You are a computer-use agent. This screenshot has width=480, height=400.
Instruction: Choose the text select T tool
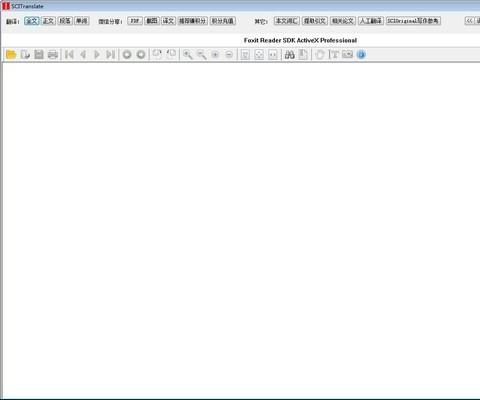[x=334, y=54]
